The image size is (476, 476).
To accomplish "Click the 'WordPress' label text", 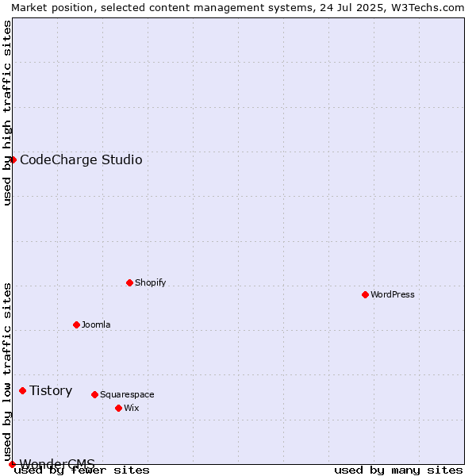I will coord(393,294).
